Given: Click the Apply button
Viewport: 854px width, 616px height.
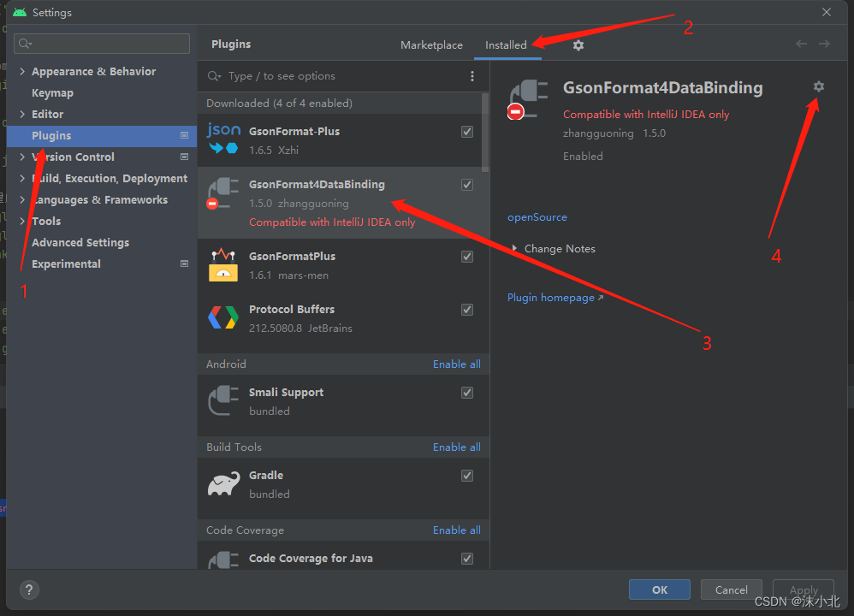Looking at the screenshot, I should [x=804, y=589].
